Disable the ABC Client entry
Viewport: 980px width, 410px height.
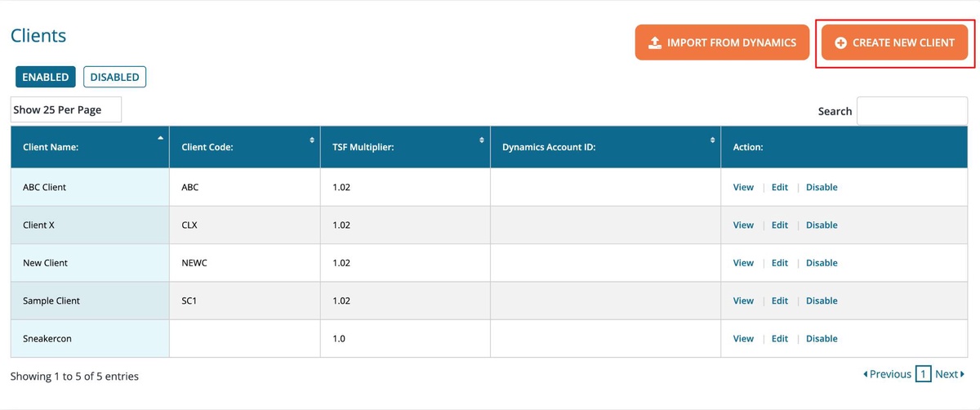822,187
